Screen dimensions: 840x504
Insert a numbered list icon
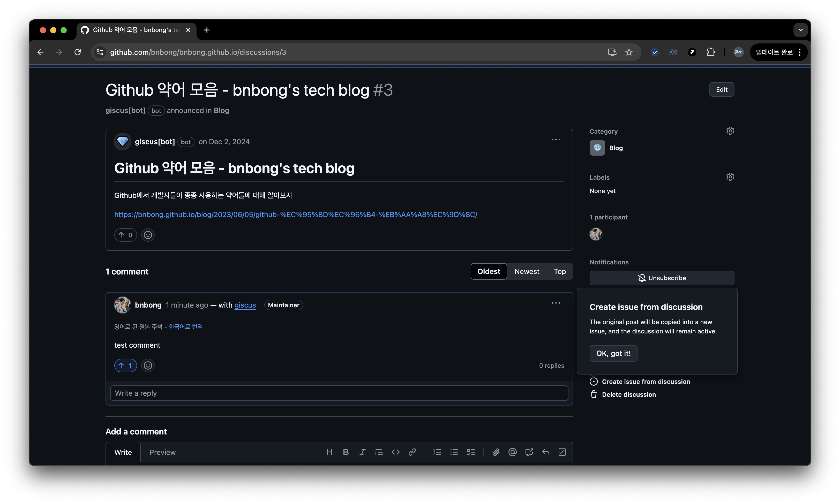[437, 452]
